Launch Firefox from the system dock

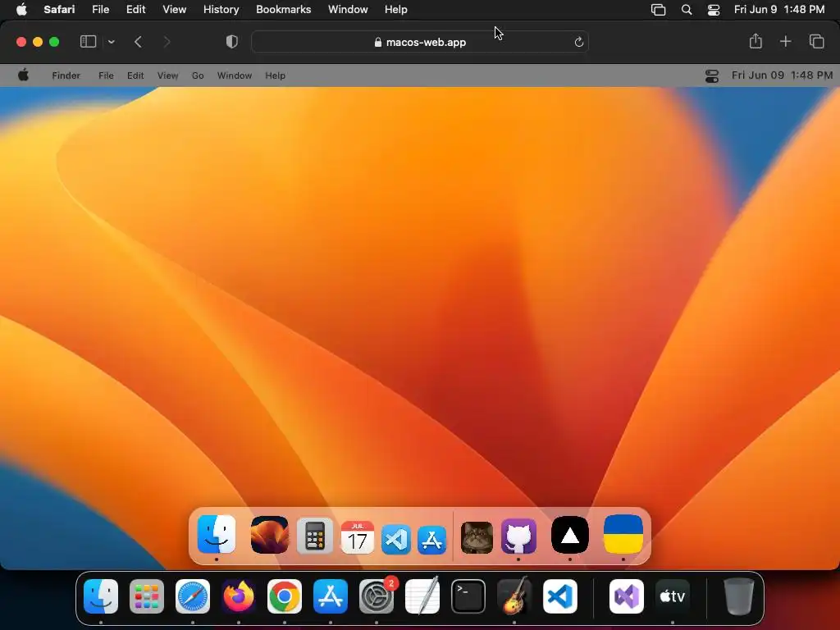(239, 596)
